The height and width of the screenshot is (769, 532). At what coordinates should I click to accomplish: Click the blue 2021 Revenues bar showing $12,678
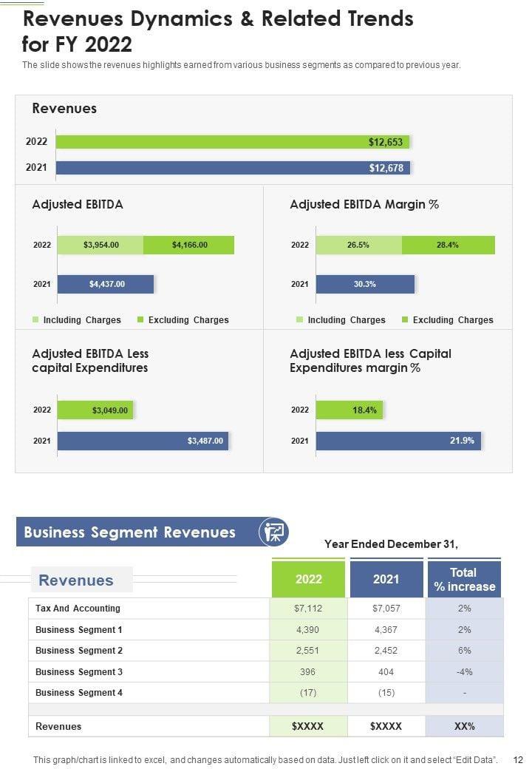(x=233, y=168)
